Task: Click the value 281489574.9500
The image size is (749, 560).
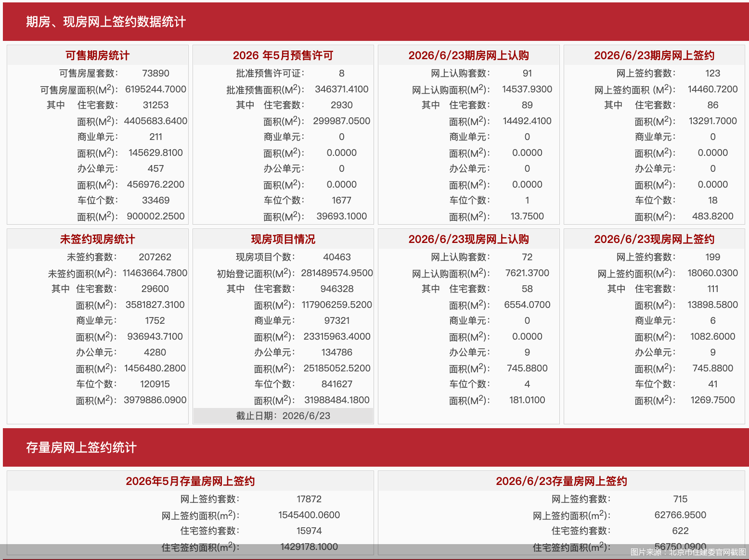Action: (337, 273)
